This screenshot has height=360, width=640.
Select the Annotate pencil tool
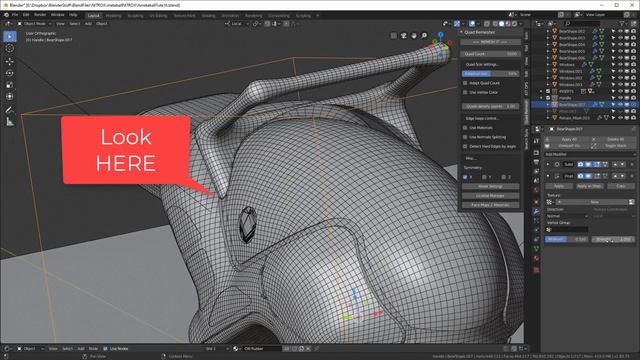tap(10, 110)
